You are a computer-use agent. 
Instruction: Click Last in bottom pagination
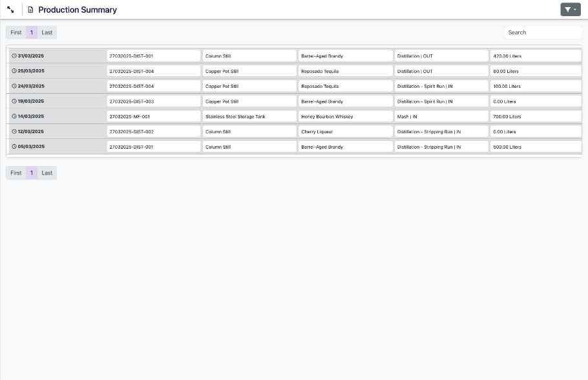pos(47,173)
